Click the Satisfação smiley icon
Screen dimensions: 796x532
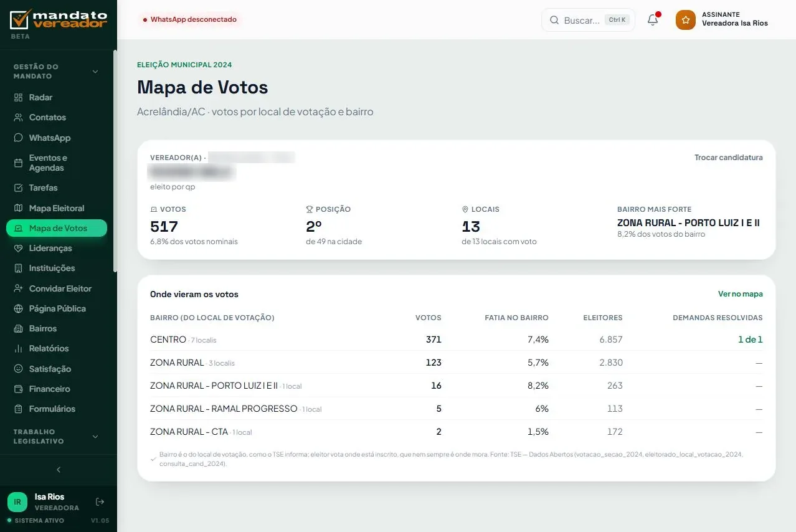(x=18, y=369)
